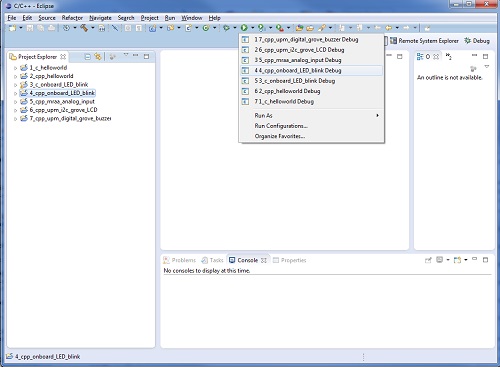Open the Project Explorer view menu arrow

point(126,55)
